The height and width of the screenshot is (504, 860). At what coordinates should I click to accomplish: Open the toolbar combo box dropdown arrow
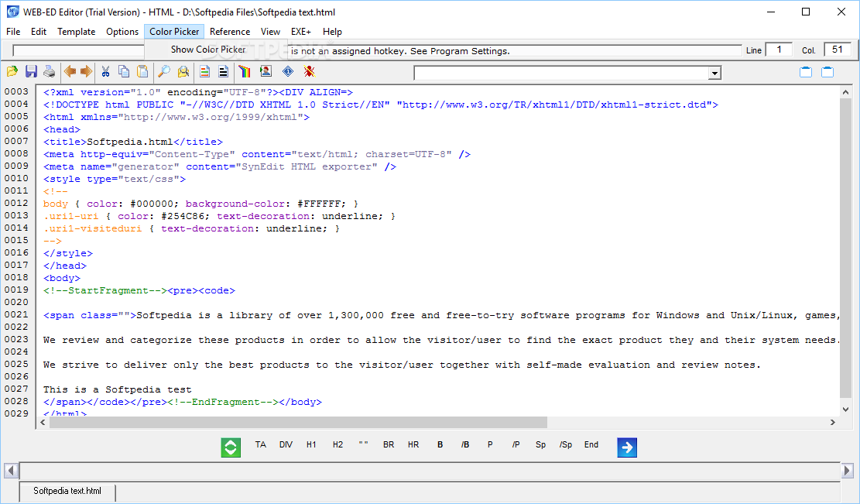point(714,73)
